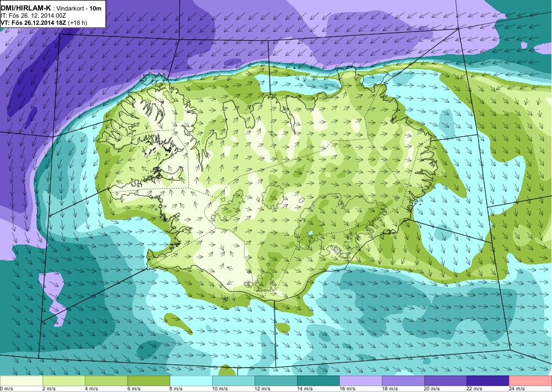Click the "IT: Fös 26. 12. 2014 00Z" line

point(34,16)
